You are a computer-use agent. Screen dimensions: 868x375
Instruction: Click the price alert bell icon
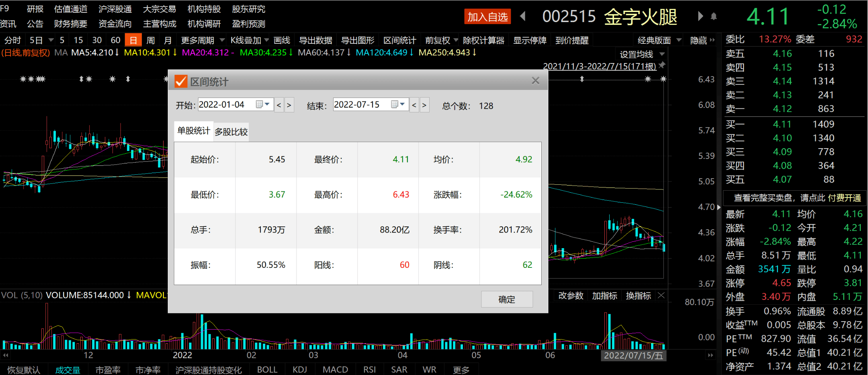714,16
